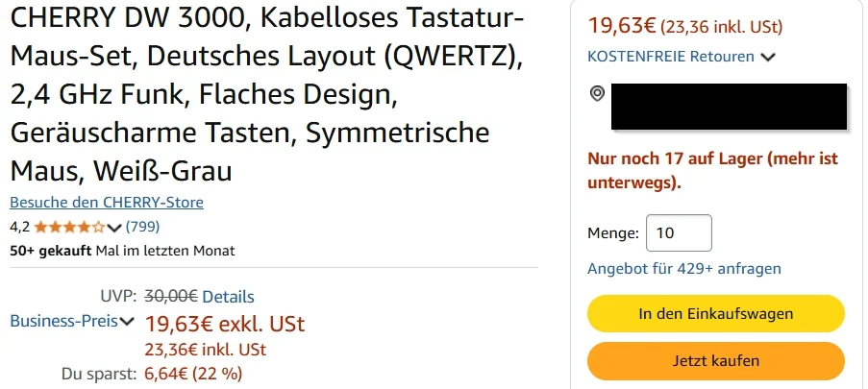Click the Business-Preis label
The image size is (868, 389).
point(63,321)
